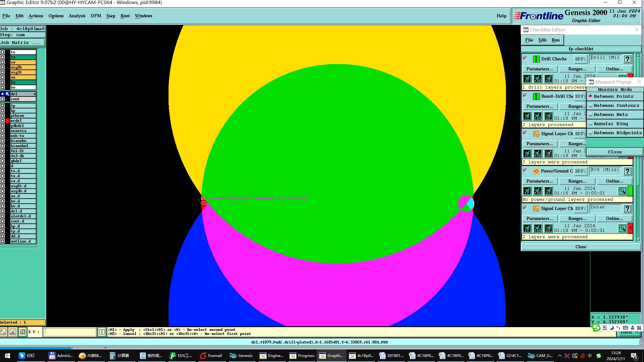Click the Drill Checks first running-man icon
The height and width of the screenshot is (362, 644).
pyautogui.click(x=527, y=79)
